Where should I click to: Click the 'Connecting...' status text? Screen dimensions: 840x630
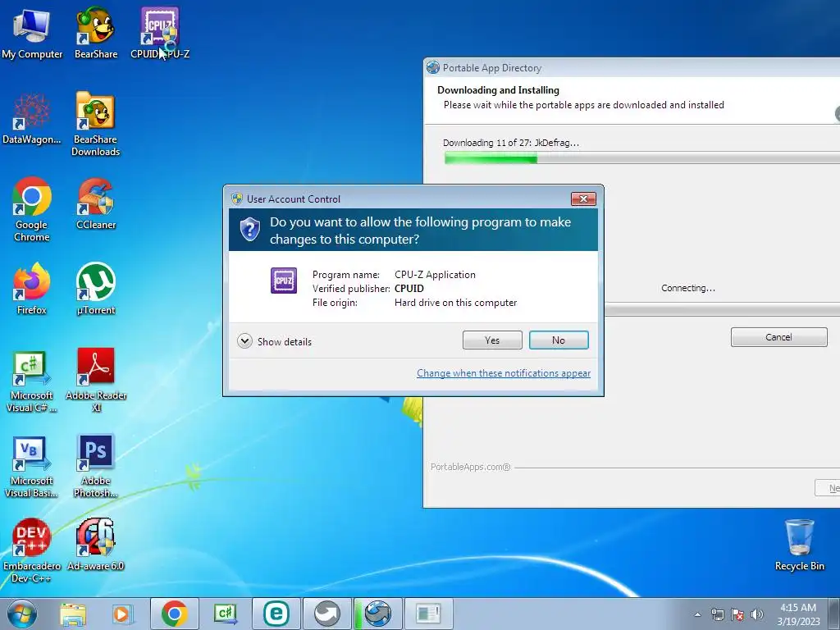[x=688, y=288]
